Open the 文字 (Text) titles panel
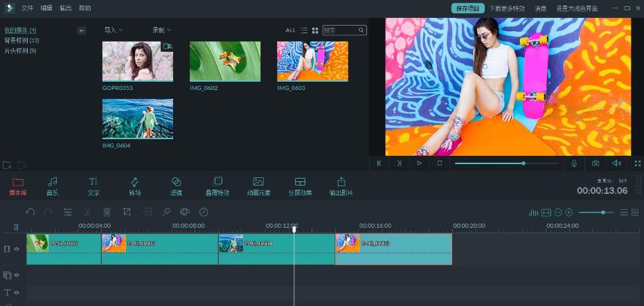The height and width of the screenshot is (306, 644). [x=93, y=186]
